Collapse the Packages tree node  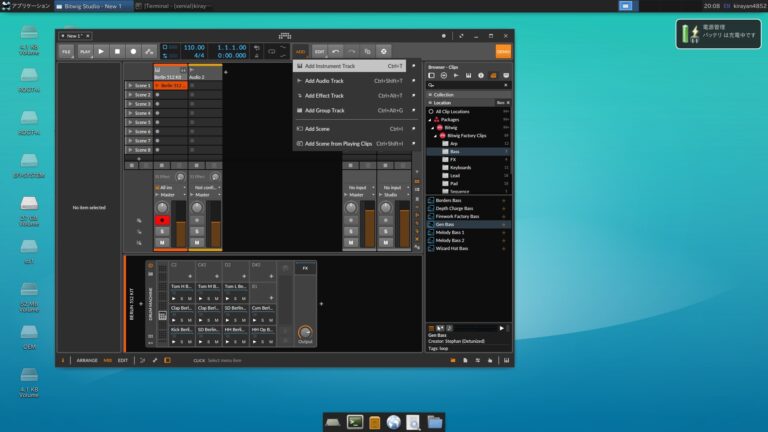(430, 120)
